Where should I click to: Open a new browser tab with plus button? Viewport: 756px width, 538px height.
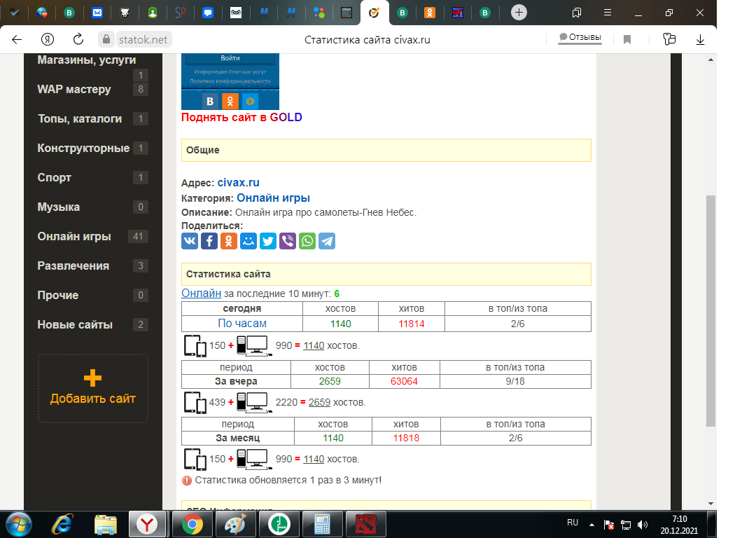(x=519, y=12)
